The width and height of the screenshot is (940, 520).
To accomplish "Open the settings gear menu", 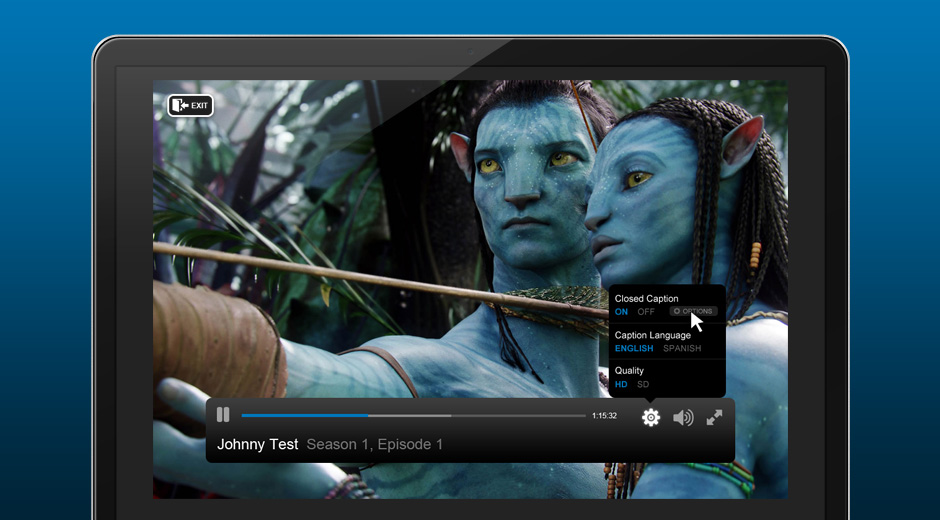I will (651, 417).
